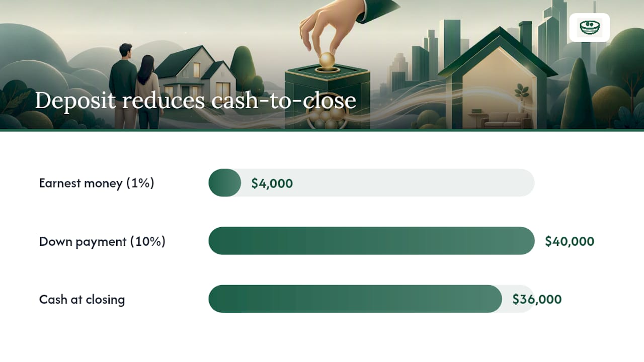
Task: Click the Earnest money (1%) label
Action: (x=97, y=183)
